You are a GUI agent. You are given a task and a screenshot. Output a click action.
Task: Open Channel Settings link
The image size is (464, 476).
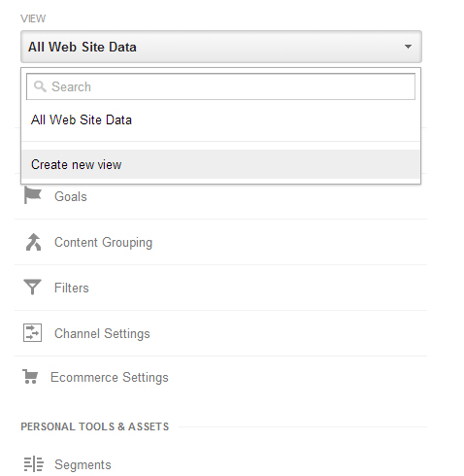click(x=102, y=334)
